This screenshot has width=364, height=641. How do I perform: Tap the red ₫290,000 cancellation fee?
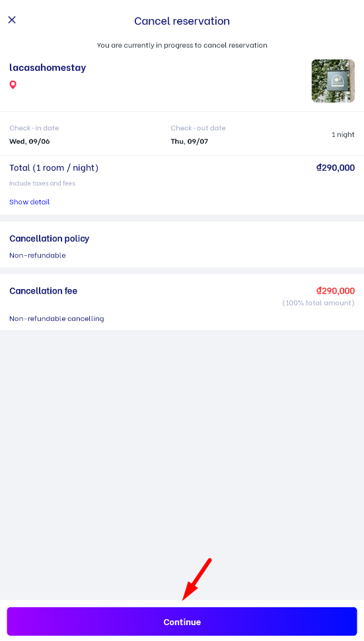coord(336,290)
